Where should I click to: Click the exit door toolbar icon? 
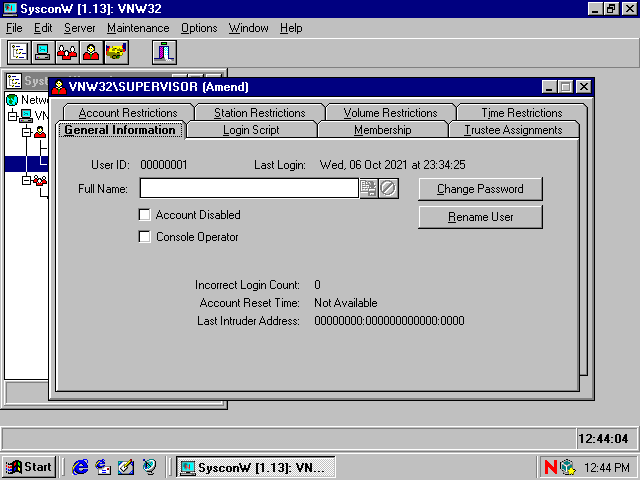pos(164,52)
